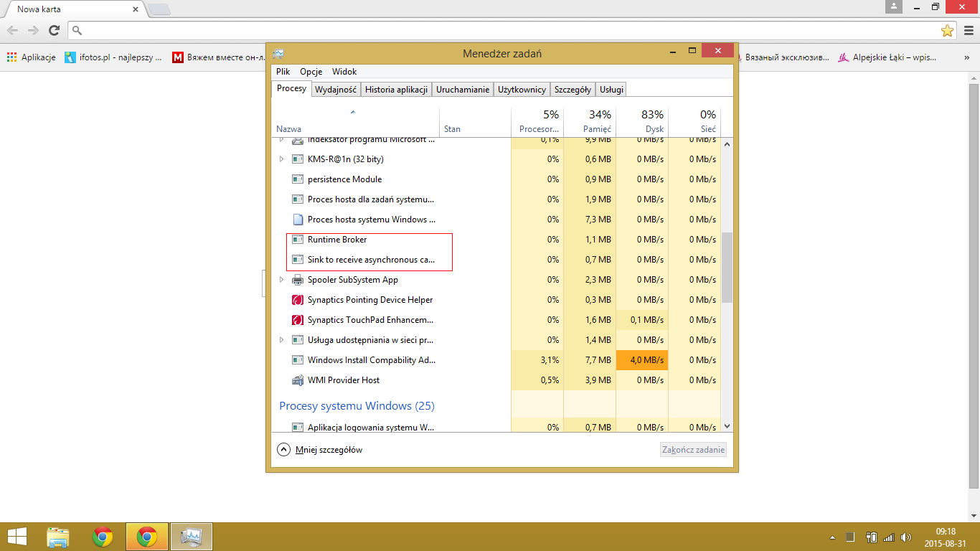Click the Sink to receive asynchronous process icon
This screenshot has width=980, height=551.
[298, 260]
